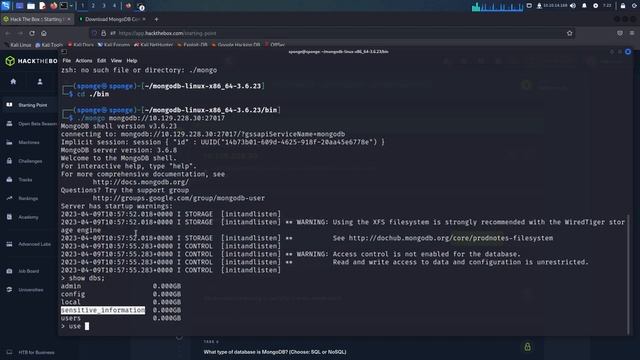Open the notifications bell icon
640x360 pixels.
pyautogui.click(x=584, y=6)
